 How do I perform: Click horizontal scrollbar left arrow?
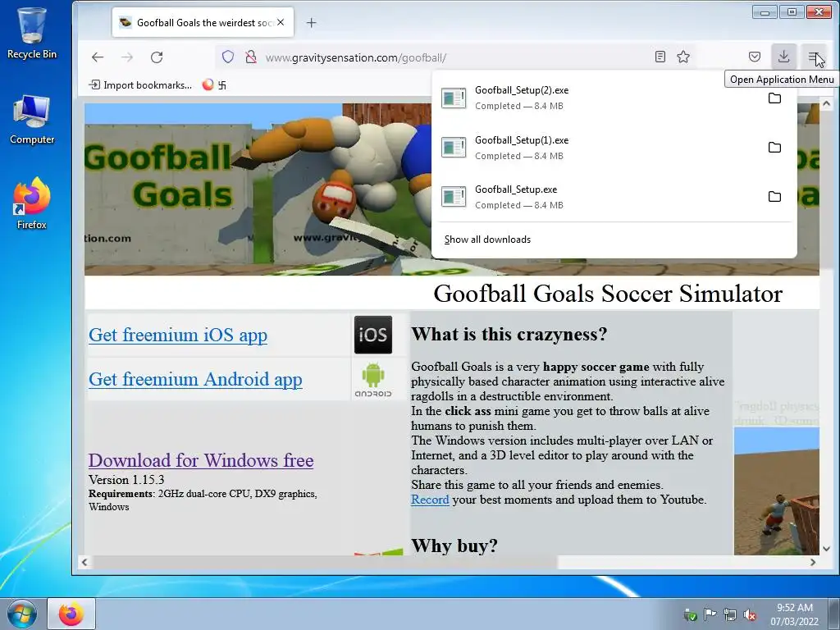84,562
